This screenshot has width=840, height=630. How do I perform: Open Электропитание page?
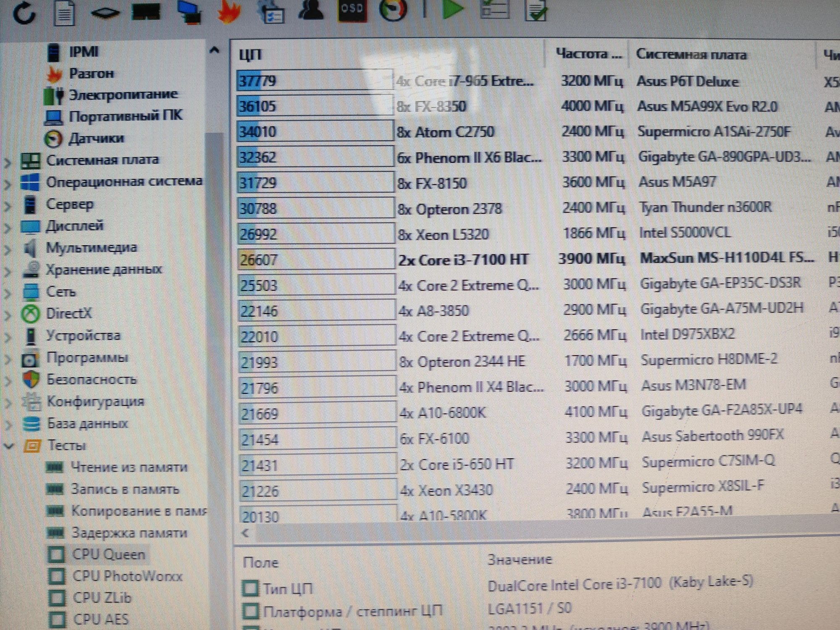123,94
